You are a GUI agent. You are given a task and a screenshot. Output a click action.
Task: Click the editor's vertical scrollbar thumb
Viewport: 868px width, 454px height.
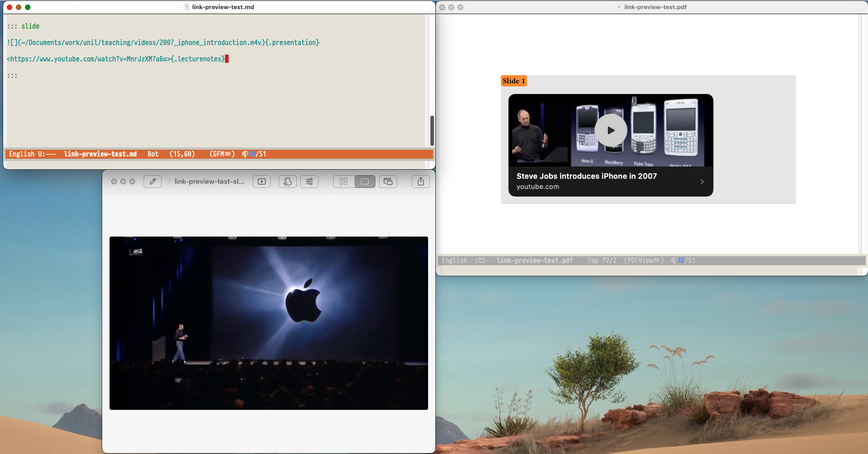click(x=432, y=131)
